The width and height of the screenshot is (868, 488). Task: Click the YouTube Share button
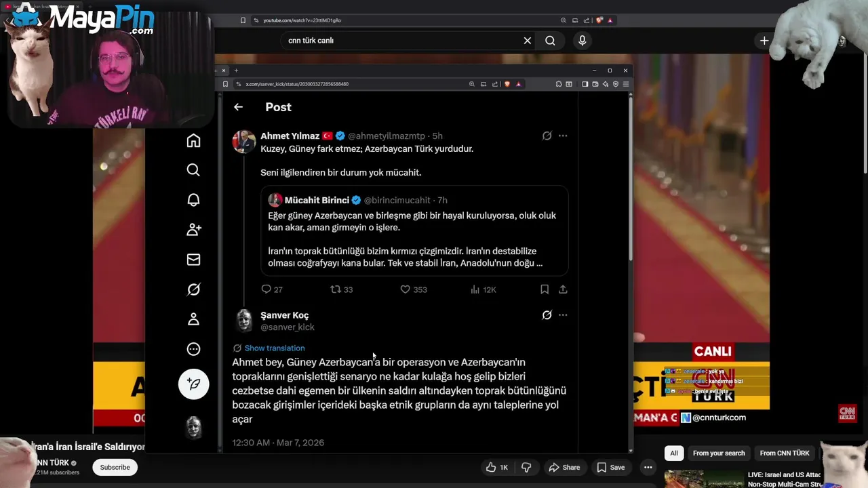tap(564, 467)
